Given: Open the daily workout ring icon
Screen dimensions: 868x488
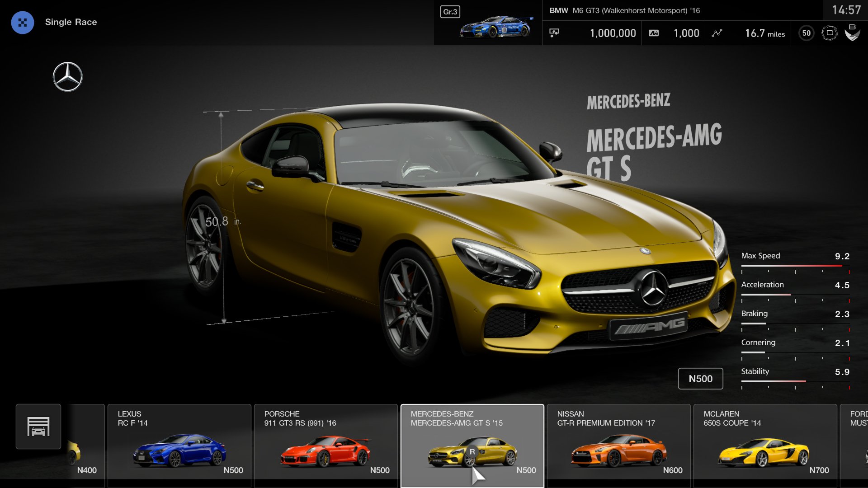Looking at the screenshot, I should point(830,33).
